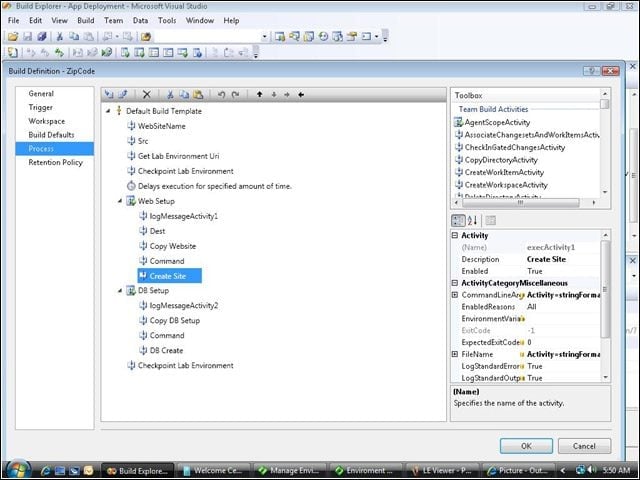
Task: Click the OK button
Action: (x=526, y=446)
